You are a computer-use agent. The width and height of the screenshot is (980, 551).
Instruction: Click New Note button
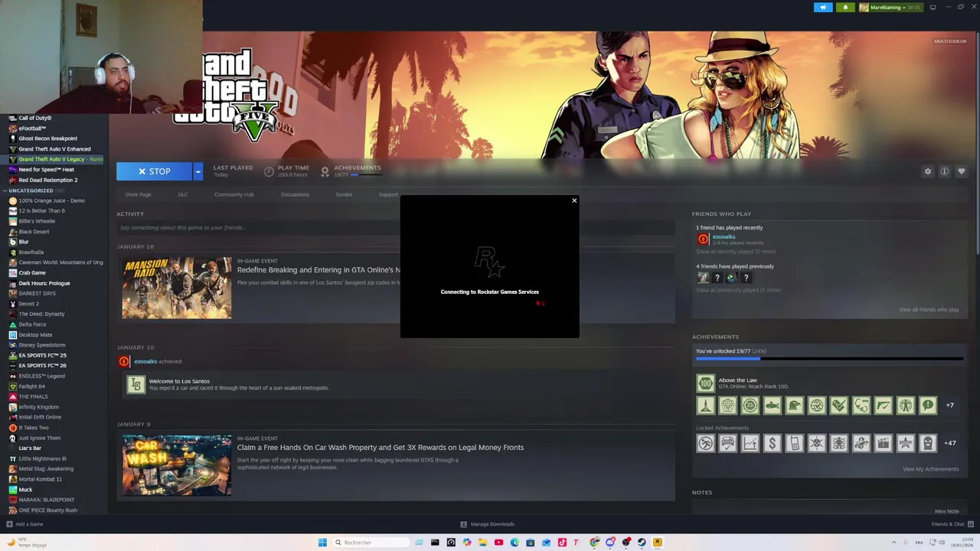pyautogui.click(x=946, y=511)
